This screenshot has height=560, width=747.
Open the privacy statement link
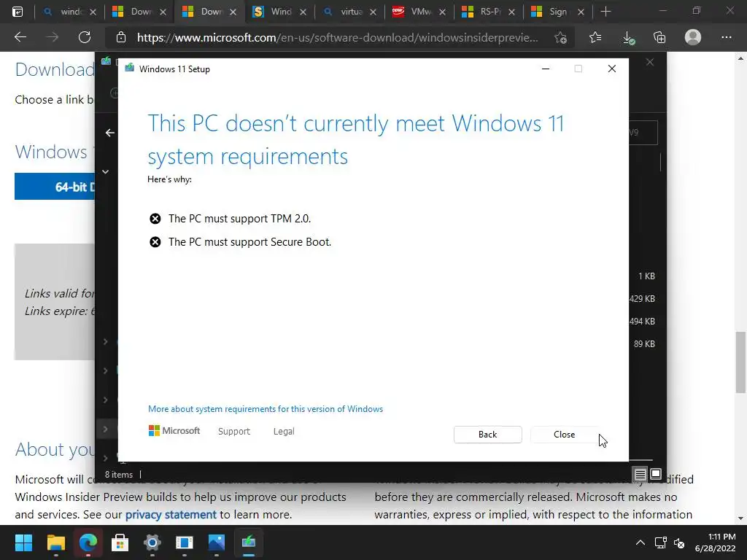[x=171, y=515]
